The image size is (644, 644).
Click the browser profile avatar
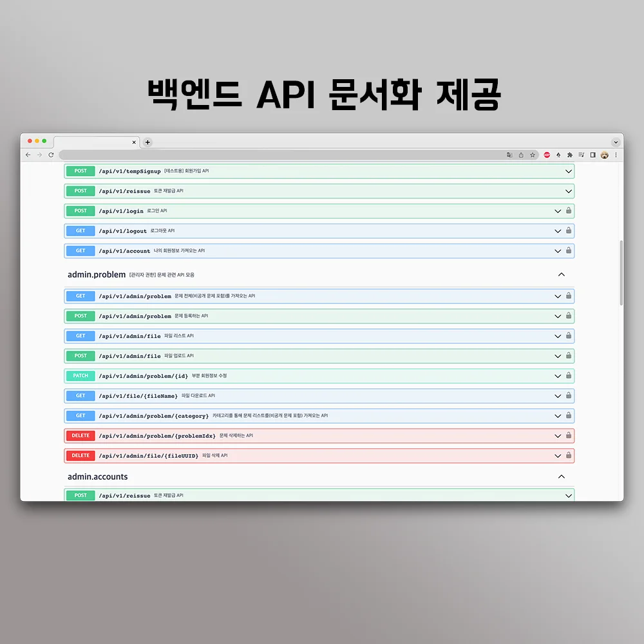(x=604, y=155)
